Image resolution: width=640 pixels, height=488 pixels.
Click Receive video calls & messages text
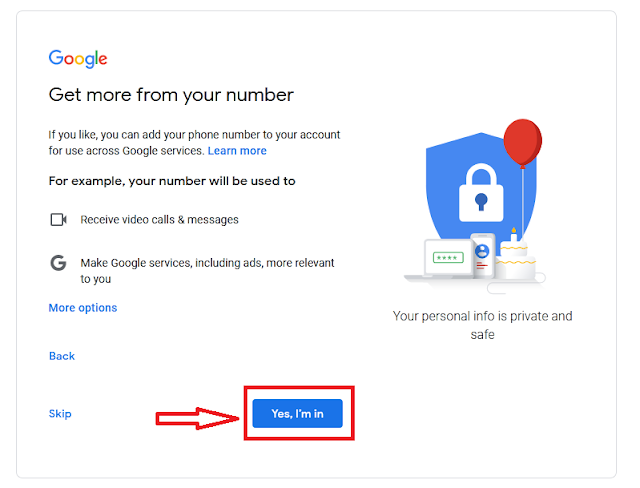160,220
